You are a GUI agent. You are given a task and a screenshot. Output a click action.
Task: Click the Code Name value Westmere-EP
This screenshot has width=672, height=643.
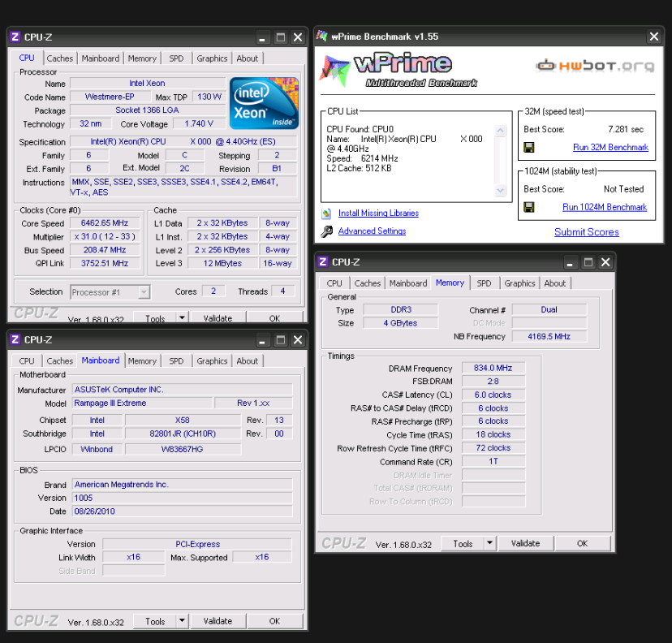click(110, 97)
